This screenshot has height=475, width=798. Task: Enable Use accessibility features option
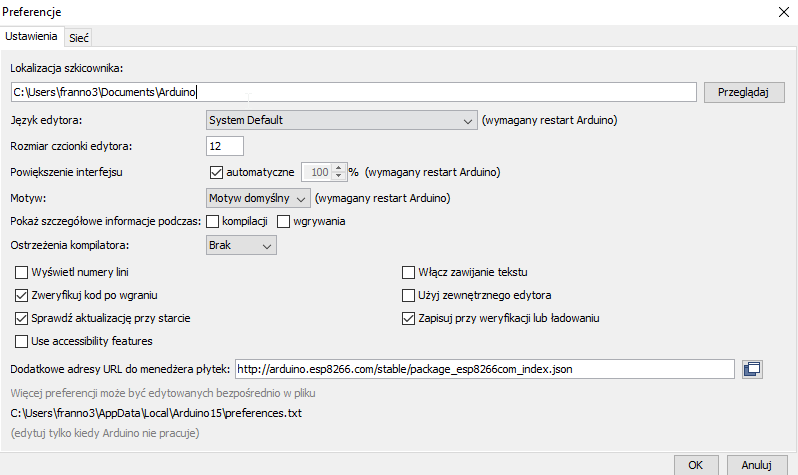22,342
